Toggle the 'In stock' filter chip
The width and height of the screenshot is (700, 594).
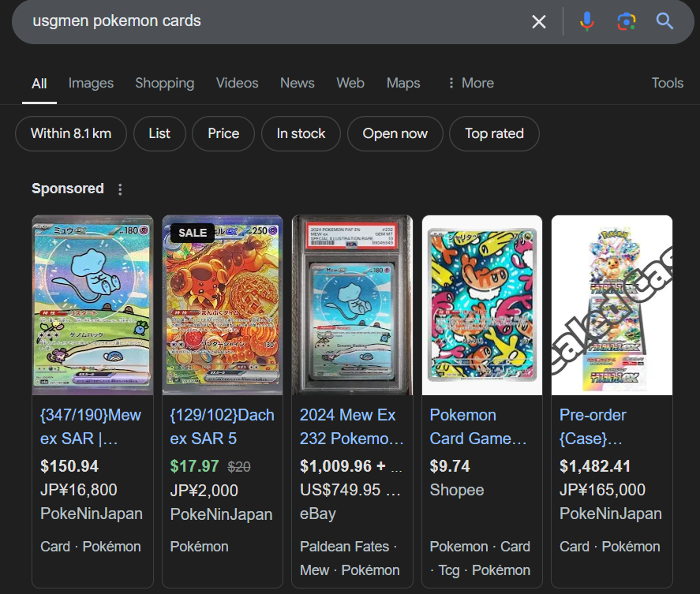[301, 133]
